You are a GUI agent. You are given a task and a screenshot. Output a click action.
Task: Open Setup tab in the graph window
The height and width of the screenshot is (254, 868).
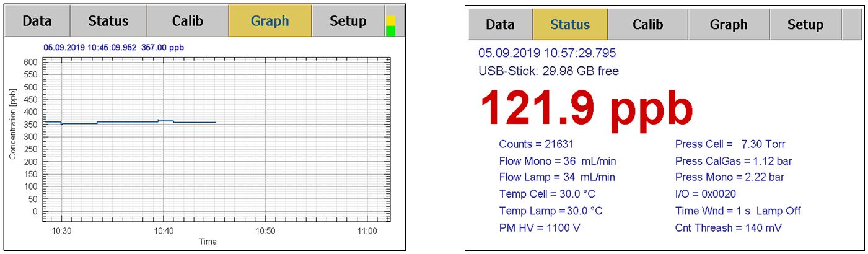(348, 21)
